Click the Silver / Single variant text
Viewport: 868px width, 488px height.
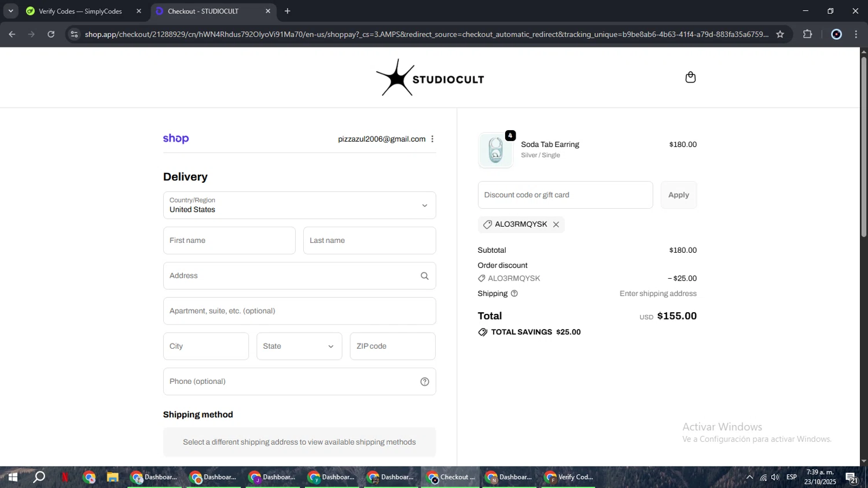[540, 155]
